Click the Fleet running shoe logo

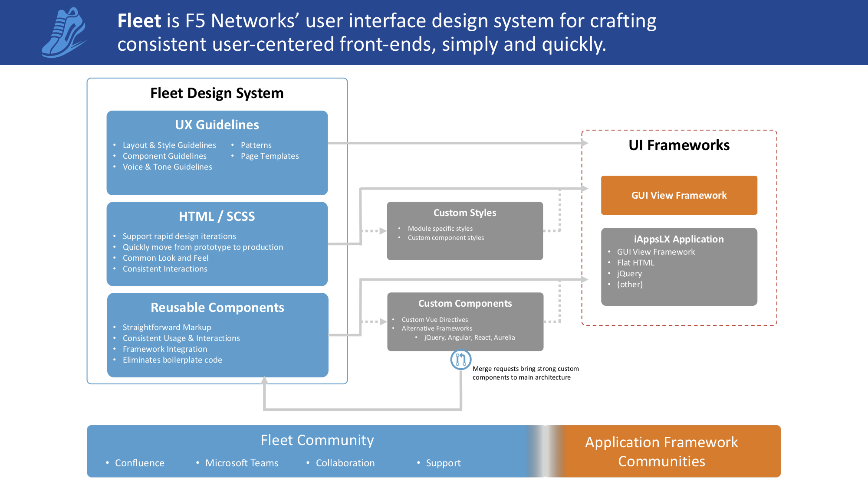pyautogui.click(x=64, y=33)
